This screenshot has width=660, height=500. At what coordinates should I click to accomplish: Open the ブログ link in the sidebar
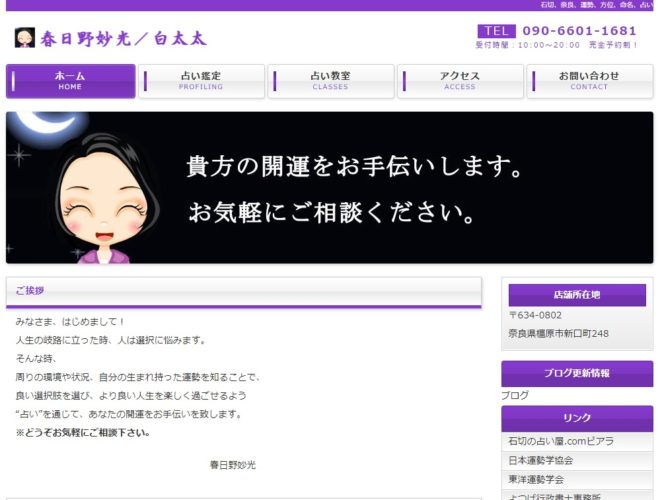point(515,396)
